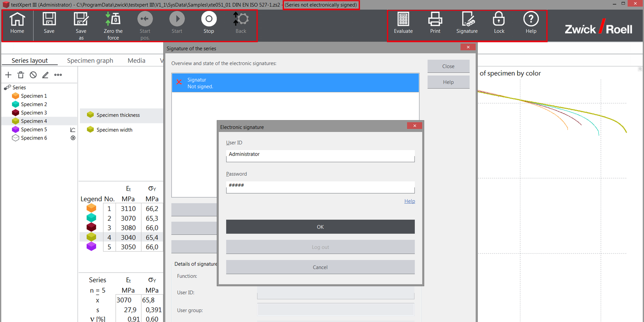Click the pencil edit icon
This screenshot has width=644, height=322.
pos(45,75)
